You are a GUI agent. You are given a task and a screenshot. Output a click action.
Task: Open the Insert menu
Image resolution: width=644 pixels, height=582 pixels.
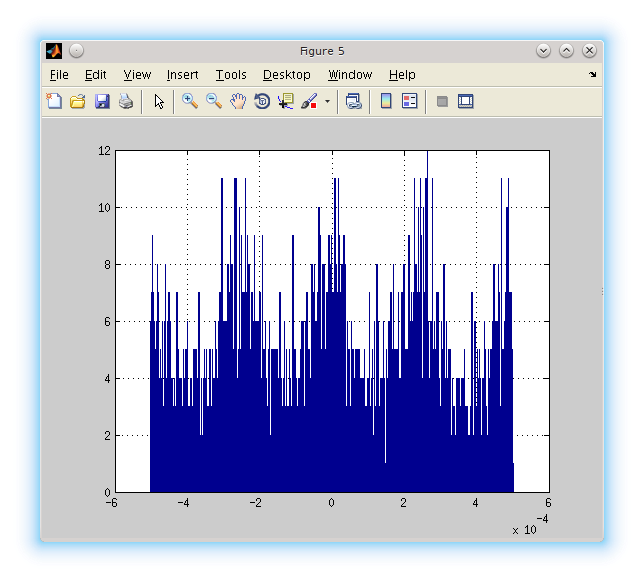point(182,75)
